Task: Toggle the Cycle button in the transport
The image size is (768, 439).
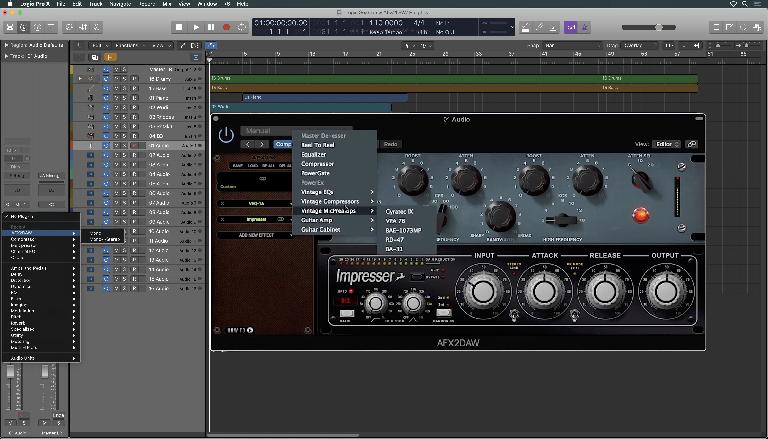Action: (241, 27)
